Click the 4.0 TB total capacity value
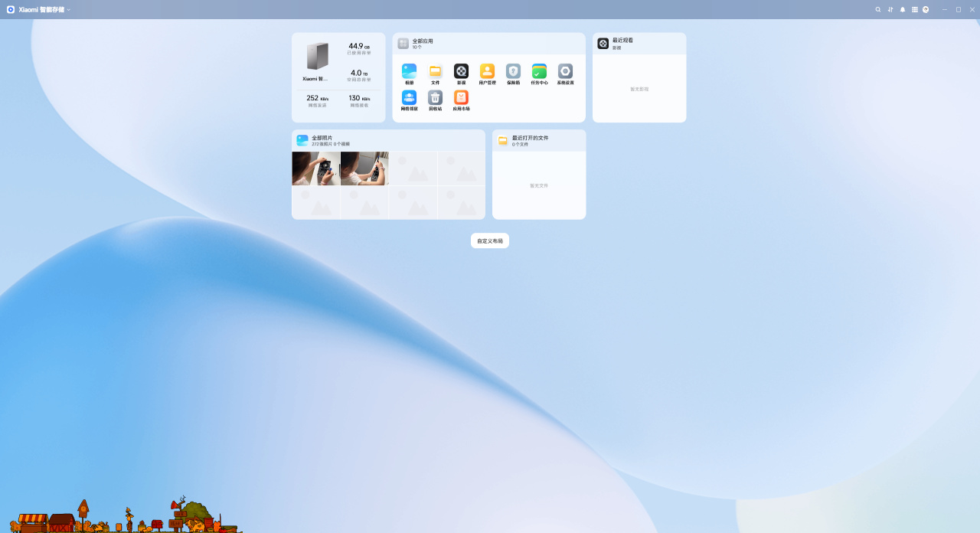The image size is (980, 533). tap(359, 73)
